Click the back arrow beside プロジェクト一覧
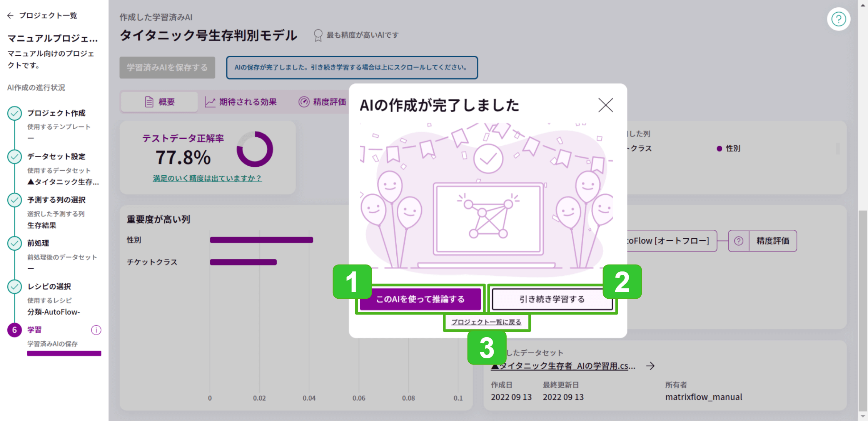 coord(10,16)
